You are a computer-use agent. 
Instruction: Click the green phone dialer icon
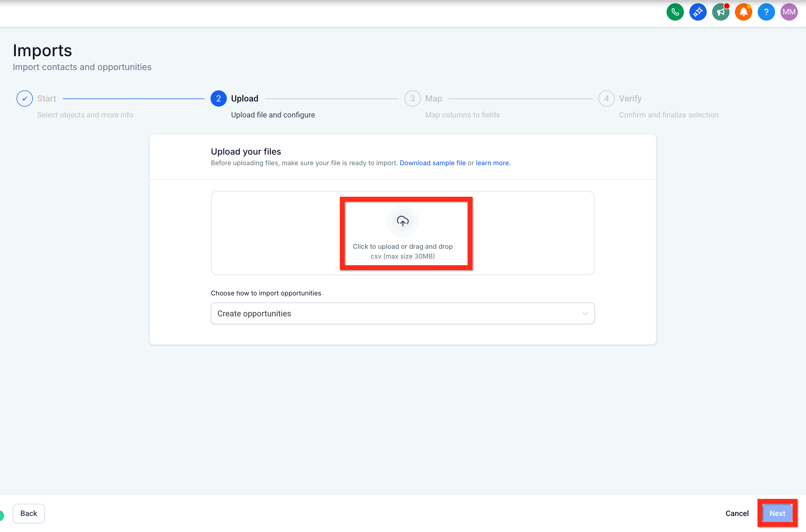tap(675, 12)
